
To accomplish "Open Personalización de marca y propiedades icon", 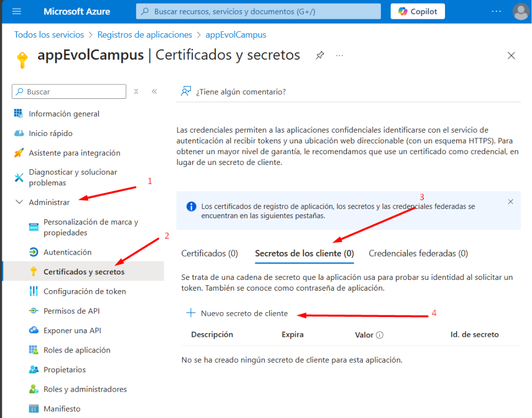I will click(x=34, y=227).
